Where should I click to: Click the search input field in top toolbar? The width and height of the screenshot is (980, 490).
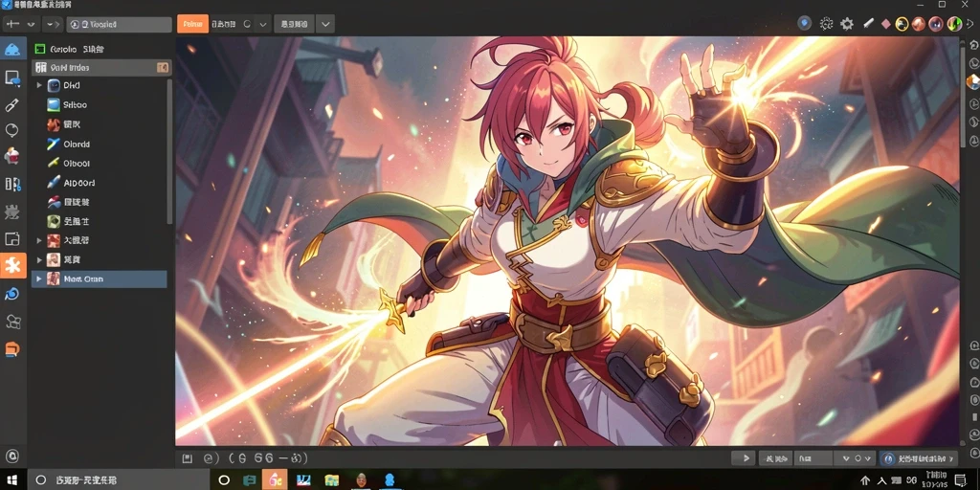point(119,24)
